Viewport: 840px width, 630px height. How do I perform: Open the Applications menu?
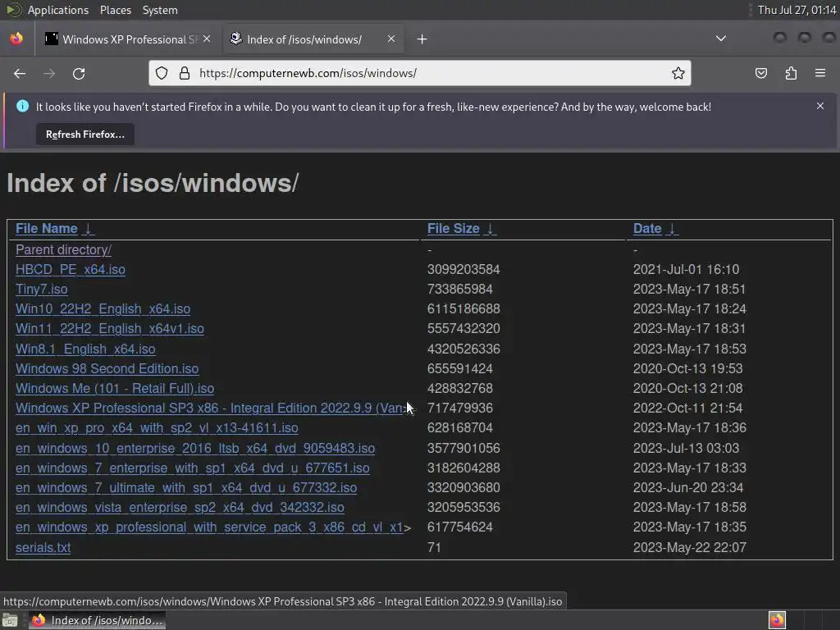click(58, 10)
